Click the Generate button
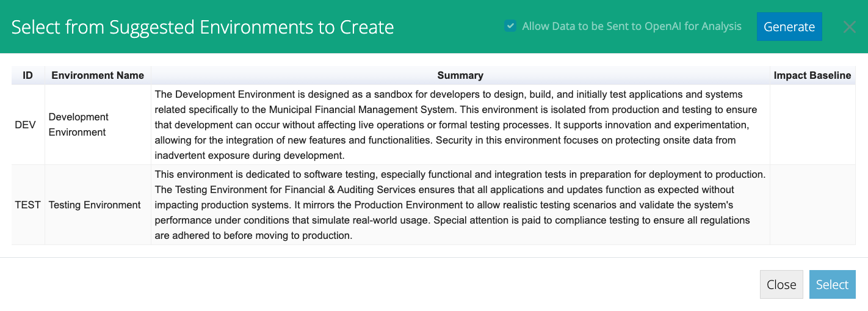The width and height of the screenshot is (868, 311). [x=789, y=27]
